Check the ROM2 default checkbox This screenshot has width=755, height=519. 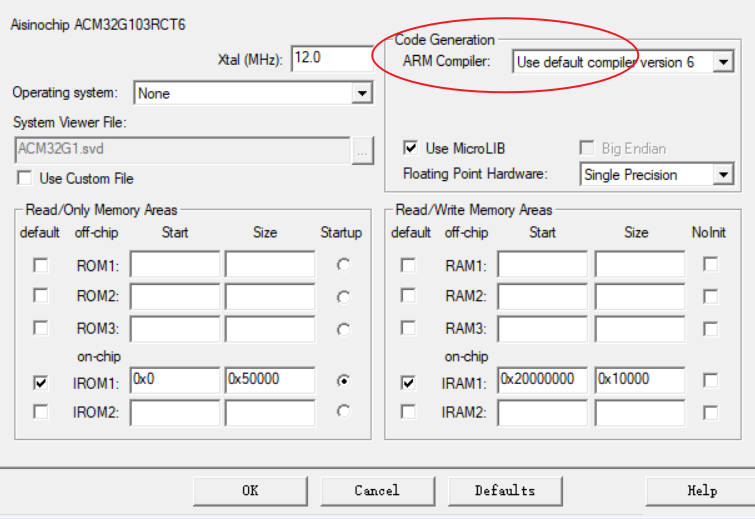[40, 295]
